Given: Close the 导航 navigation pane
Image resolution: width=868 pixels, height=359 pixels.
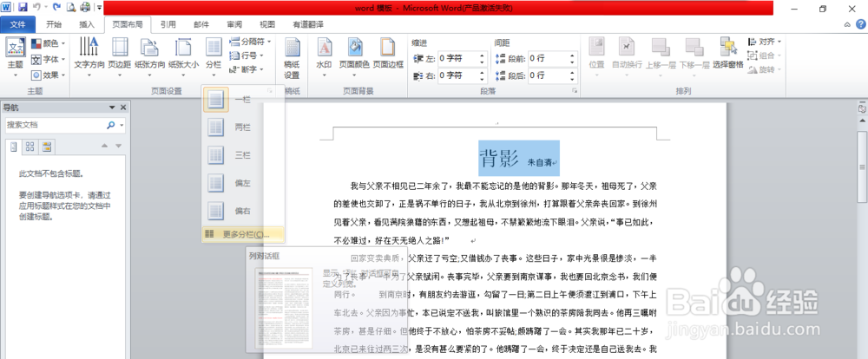Looking at the screenshot, I should click(123, 108).
